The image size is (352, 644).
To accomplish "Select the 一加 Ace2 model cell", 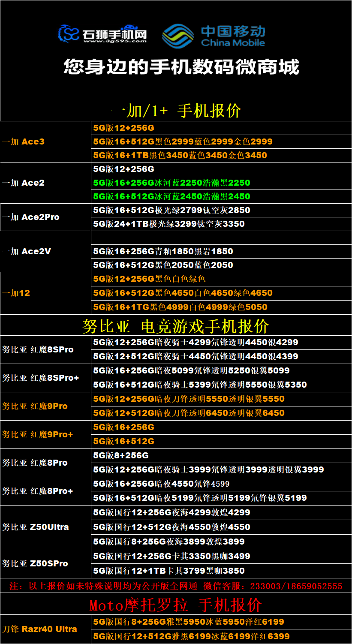I will click(45, 183).
